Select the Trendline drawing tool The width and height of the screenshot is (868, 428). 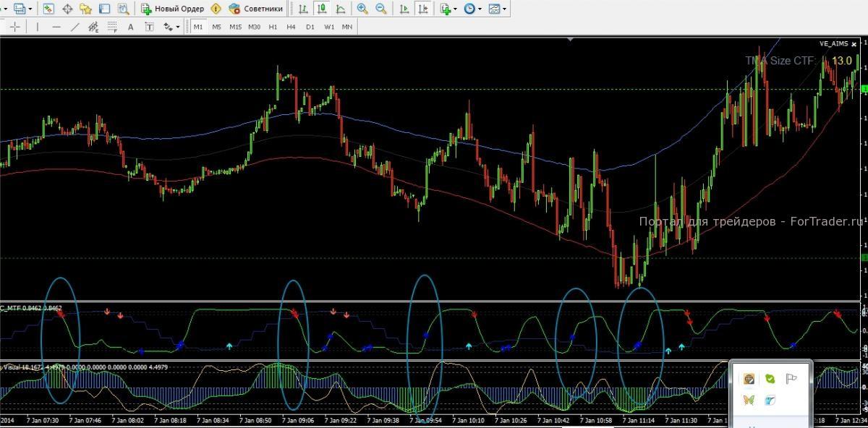pos(75,27)
